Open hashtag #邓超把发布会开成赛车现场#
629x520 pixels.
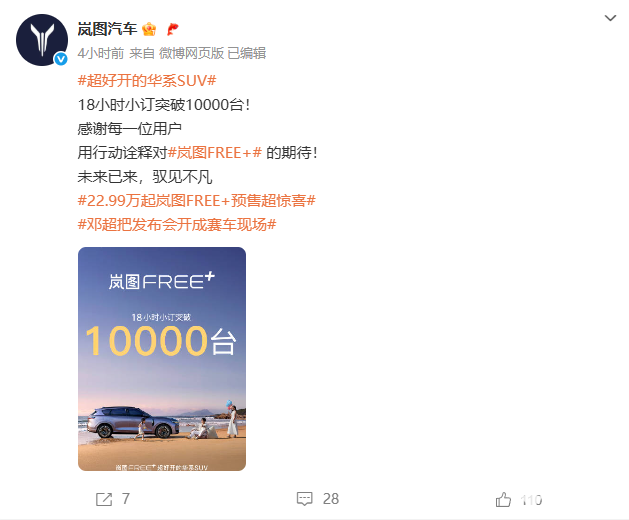[x=177, y=225]
